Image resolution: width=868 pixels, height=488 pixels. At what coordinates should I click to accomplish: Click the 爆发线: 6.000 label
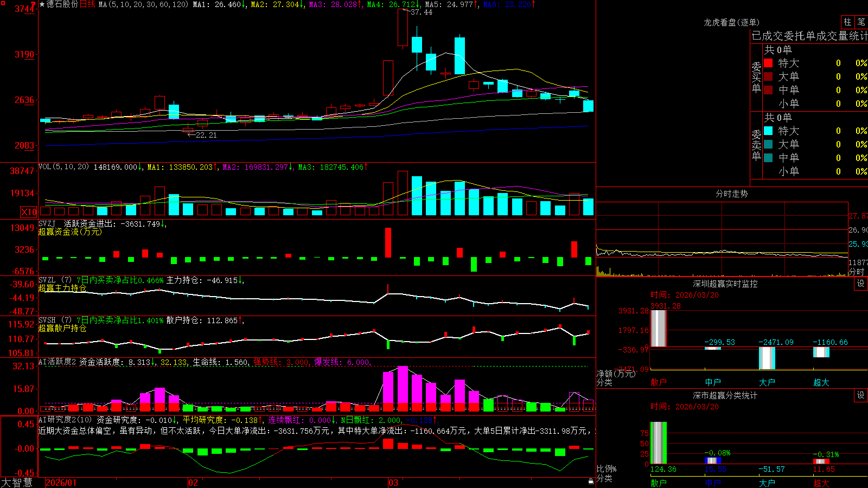click(342, 362)
